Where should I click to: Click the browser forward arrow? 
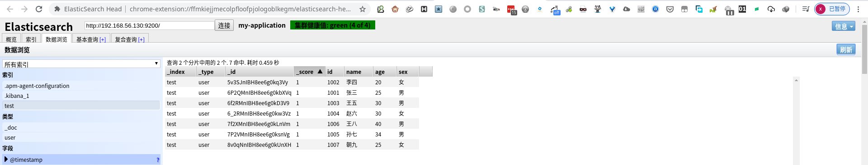24,9
